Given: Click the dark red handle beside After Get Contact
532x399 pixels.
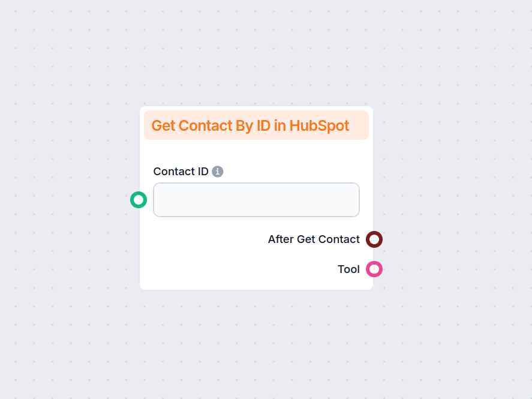Looking at the screenshot, I should pos(374,239).
